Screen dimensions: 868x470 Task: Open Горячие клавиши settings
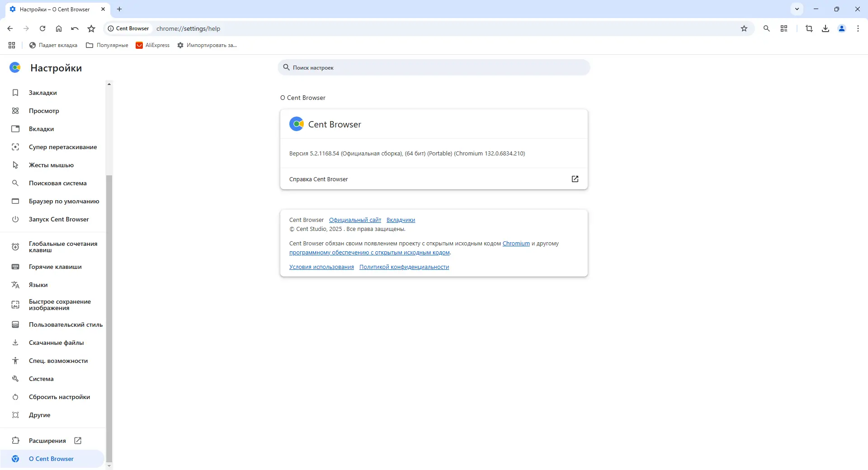pos(52,267)
